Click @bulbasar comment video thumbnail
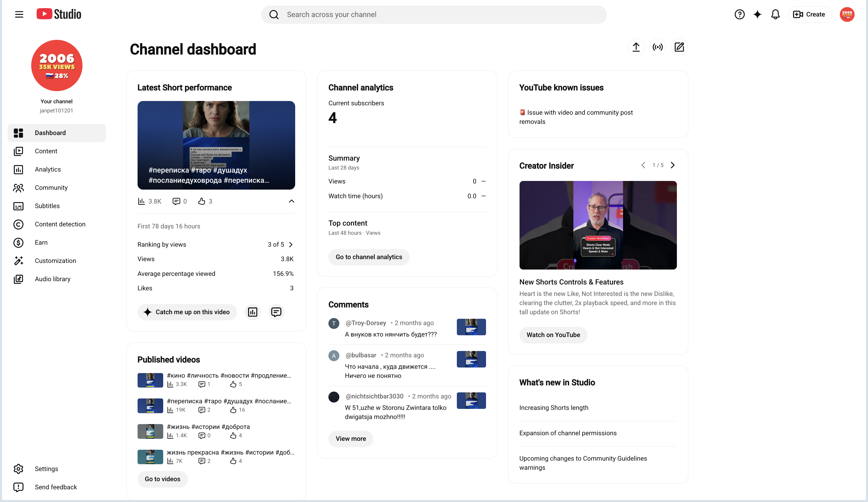Viewport: 868px width, 502px height. (x=471, y=359)
